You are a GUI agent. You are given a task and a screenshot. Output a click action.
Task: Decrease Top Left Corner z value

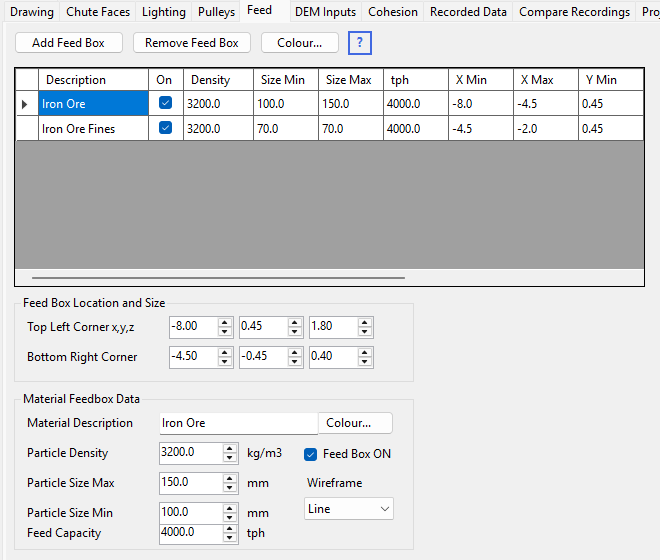click(365, 332)
